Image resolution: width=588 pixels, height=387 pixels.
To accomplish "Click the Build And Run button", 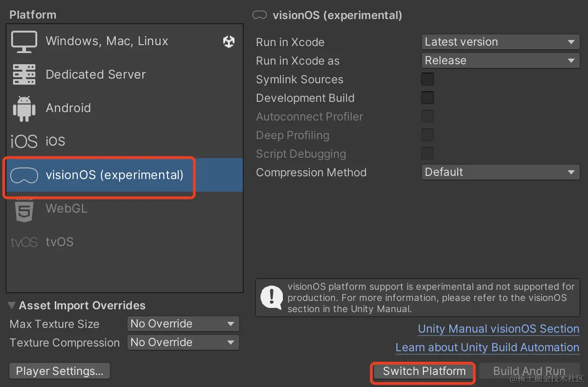I will coord(529,371).
